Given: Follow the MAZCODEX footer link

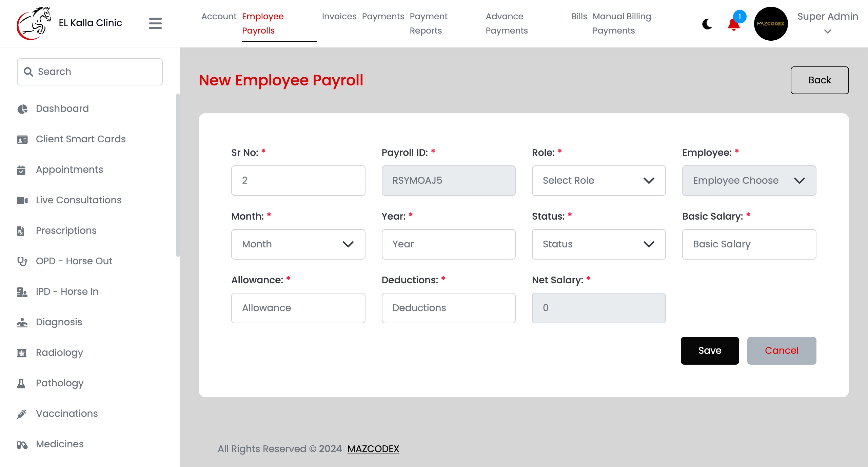Looking at the screenshot, I should click(373, 449).
